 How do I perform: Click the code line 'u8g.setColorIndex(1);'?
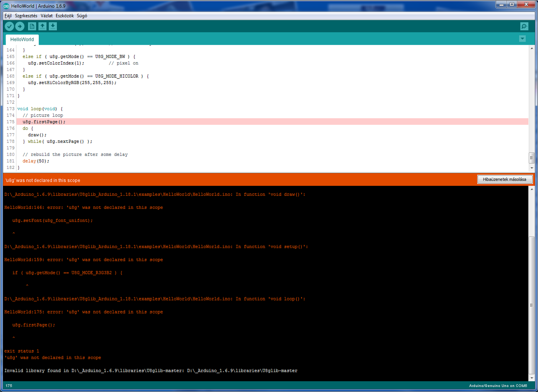tap(56, 63)
